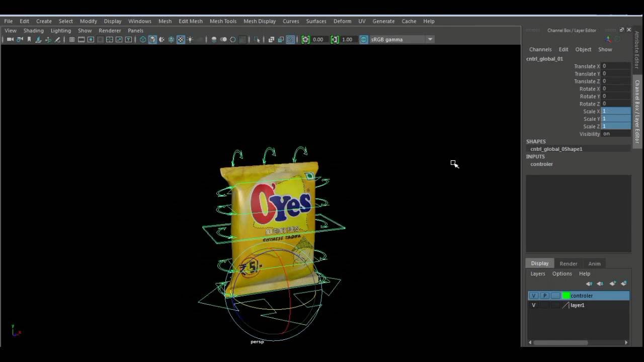This screenshot has height=362, width=644.
Task: Open the Cache menu
Action: click(x=409, y=21)
